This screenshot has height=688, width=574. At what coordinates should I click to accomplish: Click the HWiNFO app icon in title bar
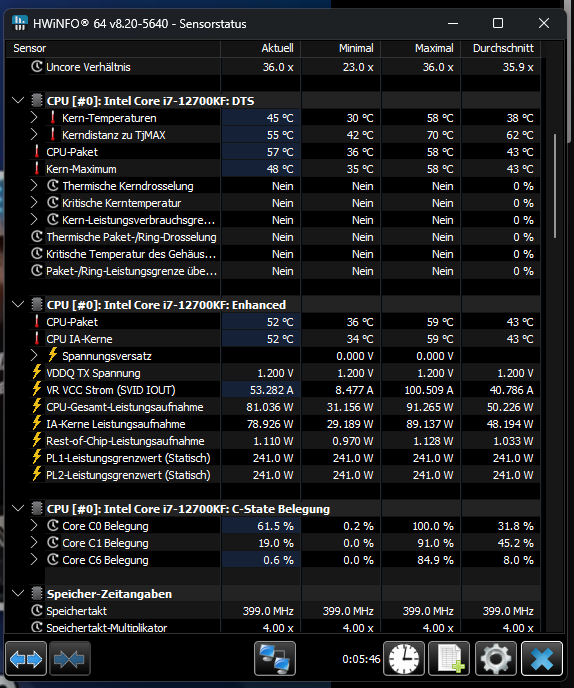click(20, 23)
